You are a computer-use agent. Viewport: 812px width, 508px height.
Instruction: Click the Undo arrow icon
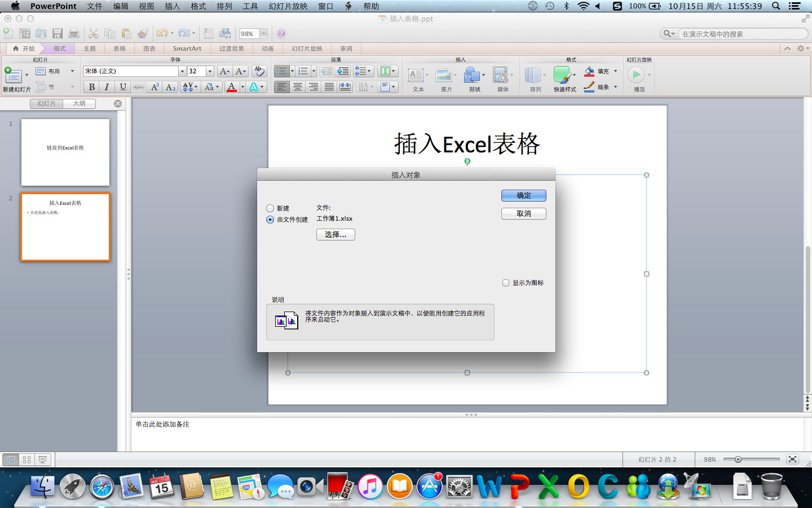point(162,33)
